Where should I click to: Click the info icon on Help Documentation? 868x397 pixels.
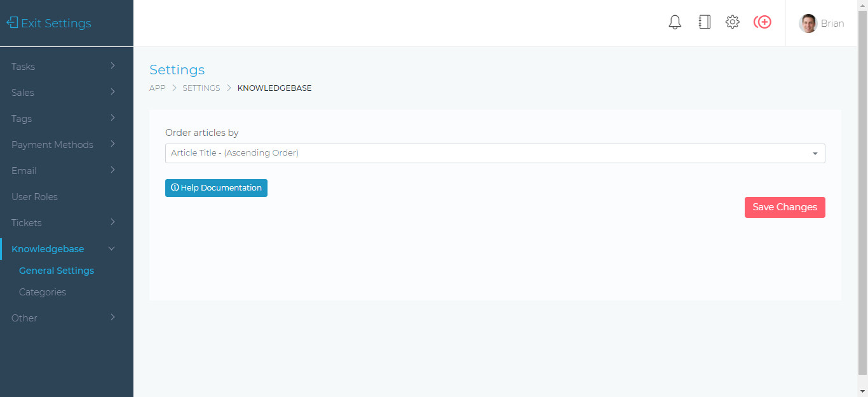tap(175, 188)
